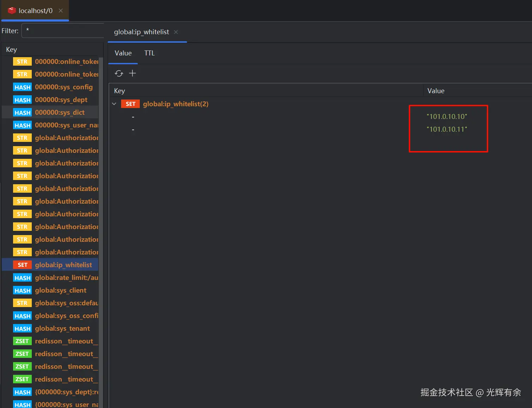This screenshot has width=532, height=408.
Task: Open the 000000:sys_dept hash key
Action: (61, 100)
